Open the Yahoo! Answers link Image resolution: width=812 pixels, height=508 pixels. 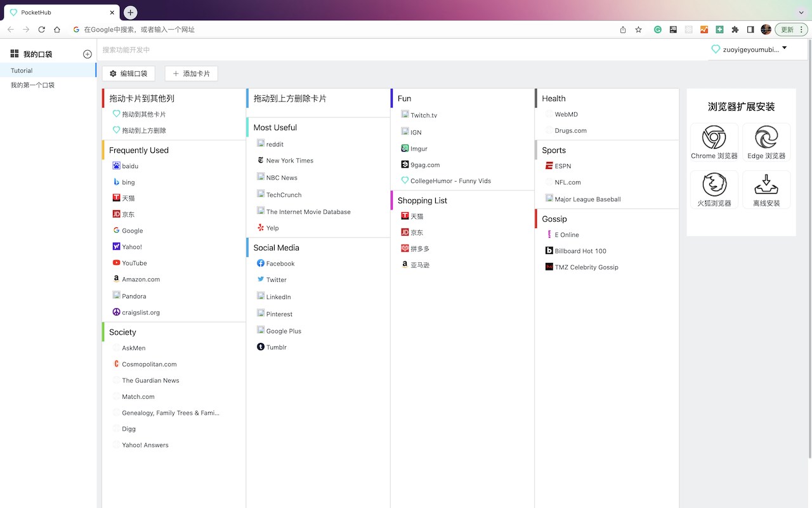point(145,445)
